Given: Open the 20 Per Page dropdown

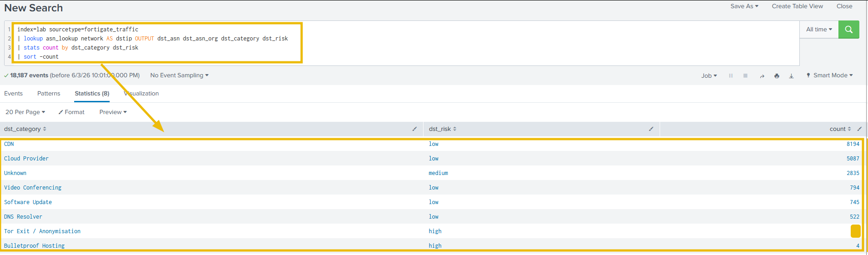Looking at the screenshot, I should 25,112.
